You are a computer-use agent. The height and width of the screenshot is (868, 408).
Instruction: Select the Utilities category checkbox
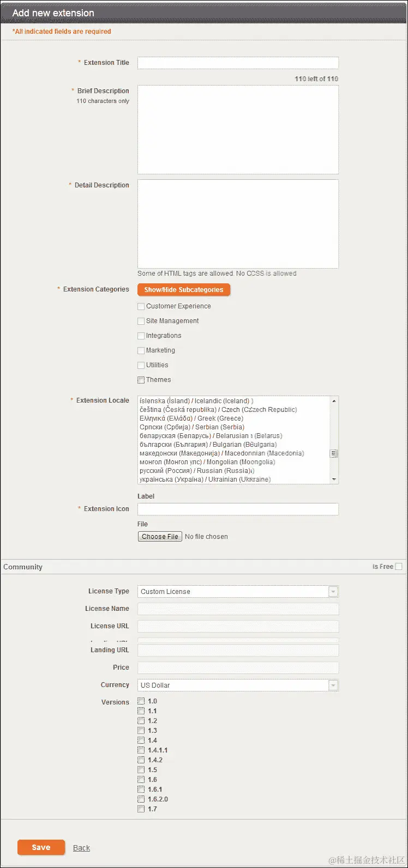click(x=141, y=366)
